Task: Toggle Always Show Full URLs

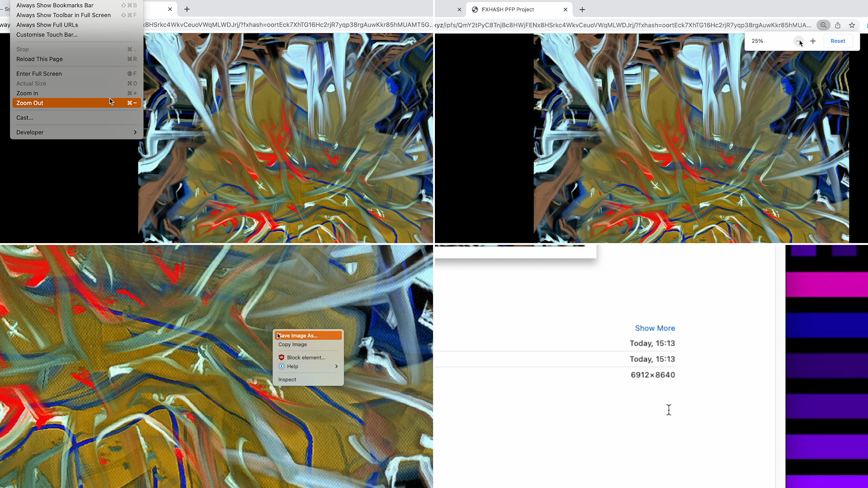Action: point(47,25)
